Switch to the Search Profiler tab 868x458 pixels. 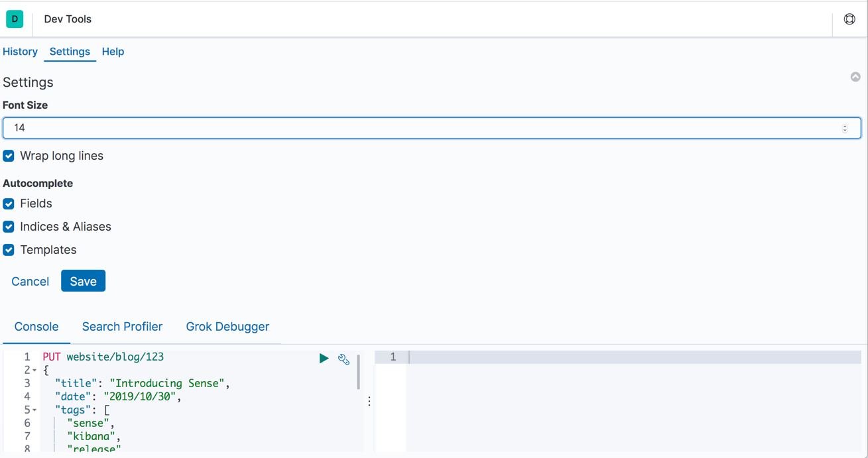122,327
